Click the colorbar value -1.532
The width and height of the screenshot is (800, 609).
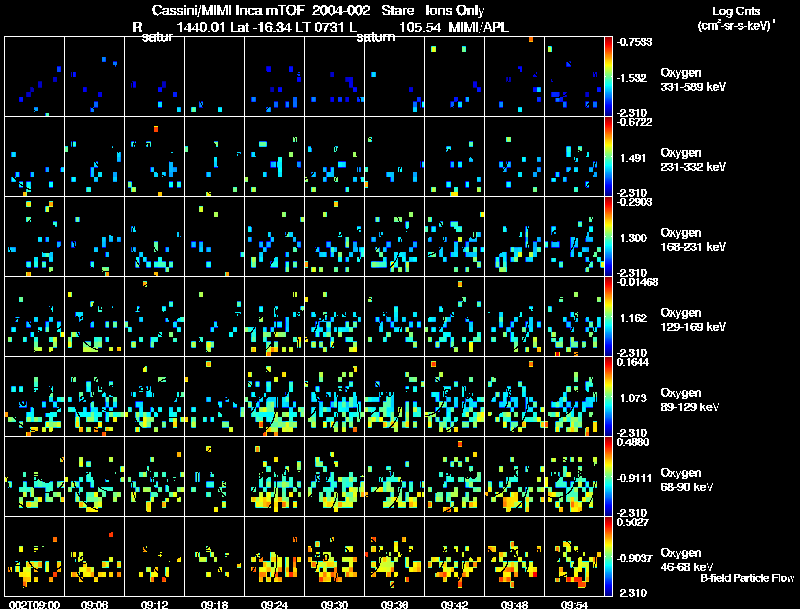tap(632, 78)
